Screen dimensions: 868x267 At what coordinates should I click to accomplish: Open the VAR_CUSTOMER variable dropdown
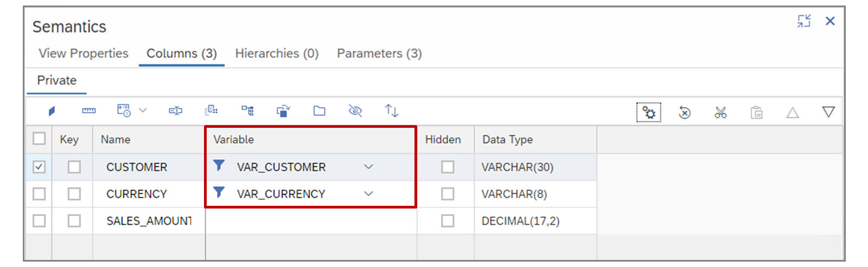point(368,167)
